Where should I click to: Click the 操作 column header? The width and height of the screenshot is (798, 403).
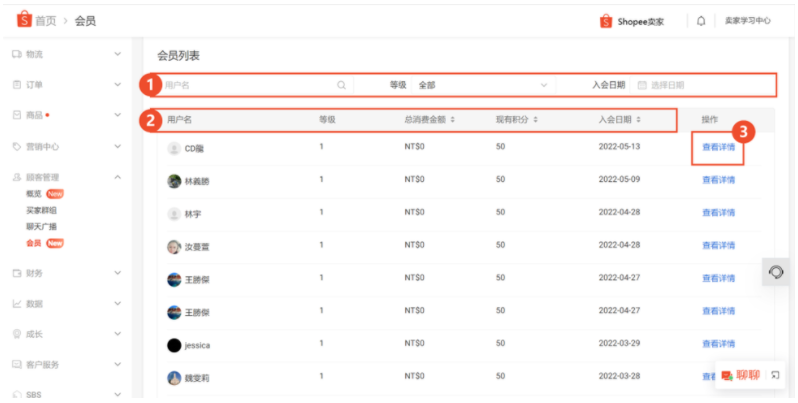pyautogui.click(x=709, y=120)
